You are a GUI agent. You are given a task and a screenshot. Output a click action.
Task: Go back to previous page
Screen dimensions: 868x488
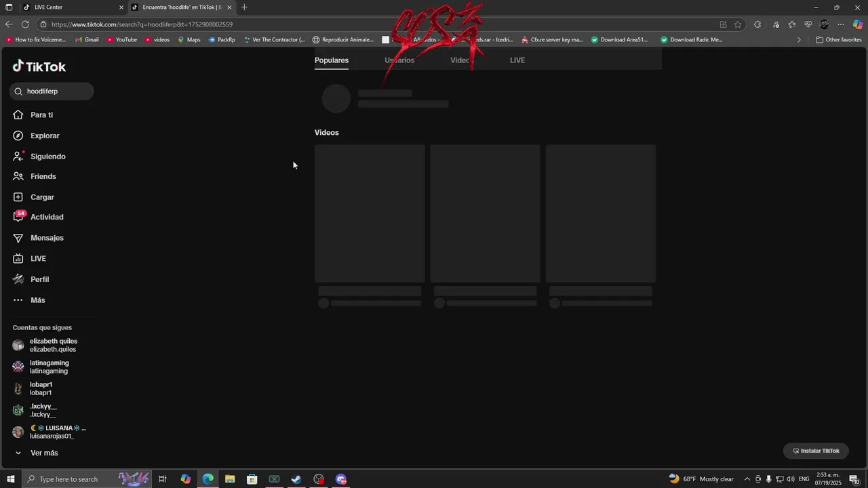[9, 24]
